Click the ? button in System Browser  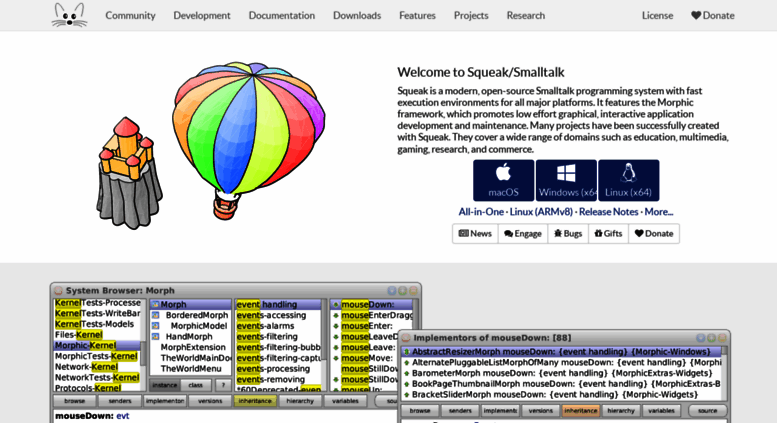223,385
